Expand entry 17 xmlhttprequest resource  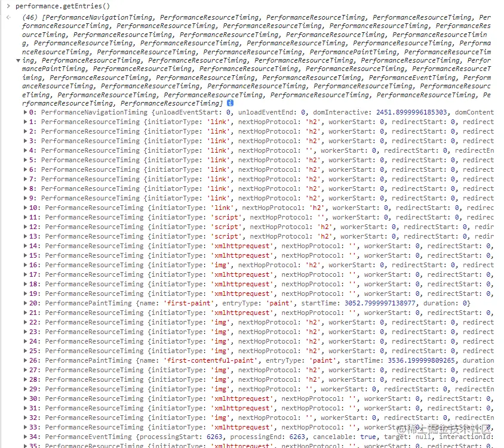pyautogui.click(x=25, y=274)
